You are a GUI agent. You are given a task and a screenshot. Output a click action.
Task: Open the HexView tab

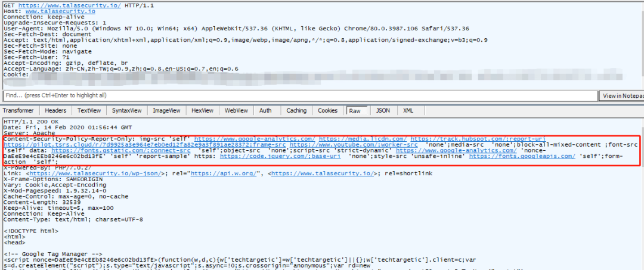coord(202,111)
